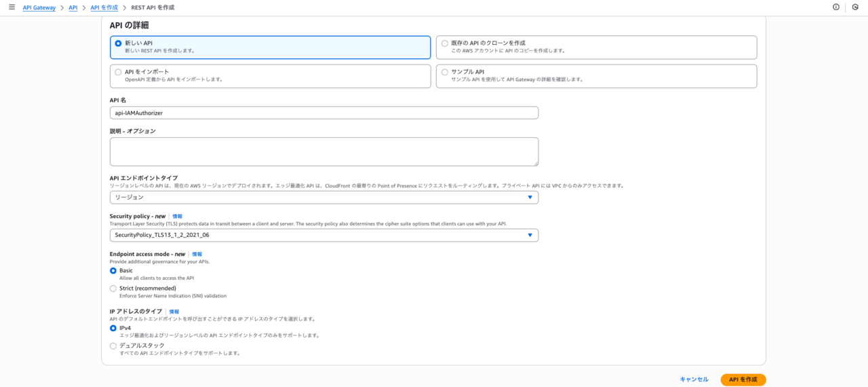The width and height of the screenshot is (868, 387).
Task: Expand the Security policy dropdown
Action: pyautogui.click(x=323, y=236)
